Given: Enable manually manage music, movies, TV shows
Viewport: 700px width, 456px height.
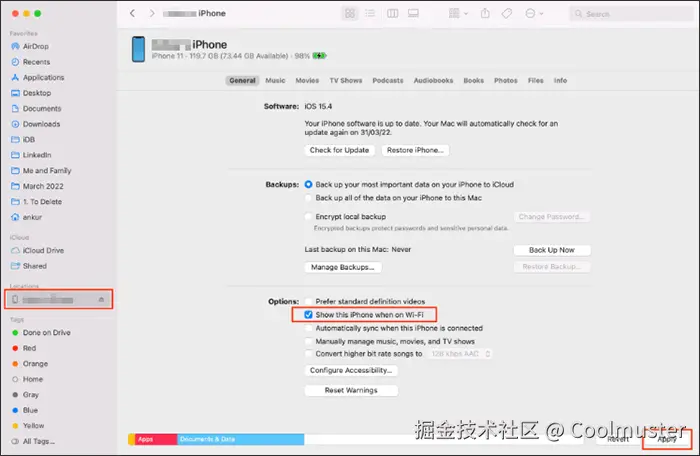Looking at the screenshot, I should [308, 342].
